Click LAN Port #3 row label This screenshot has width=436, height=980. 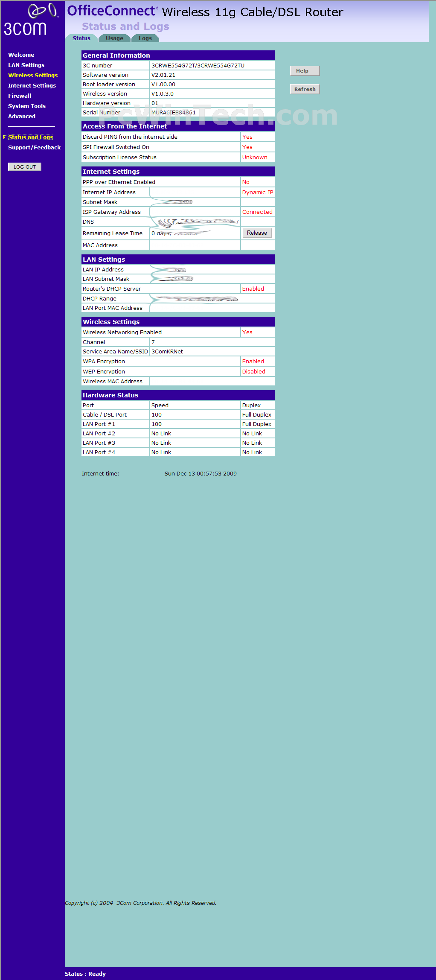coord(99,443)
